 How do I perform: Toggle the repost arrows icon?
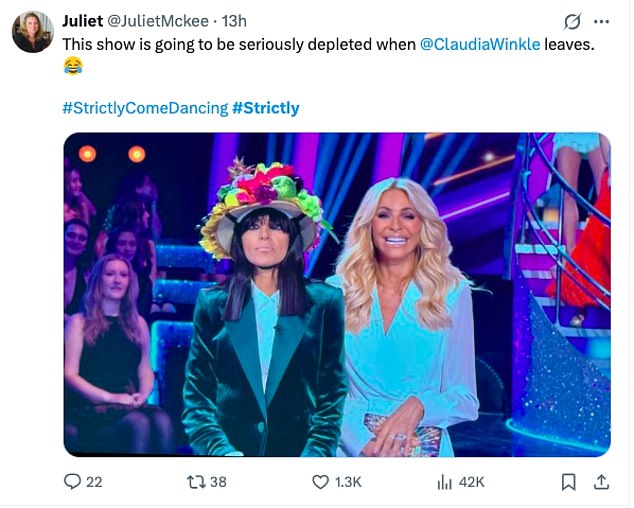(195, 482)
